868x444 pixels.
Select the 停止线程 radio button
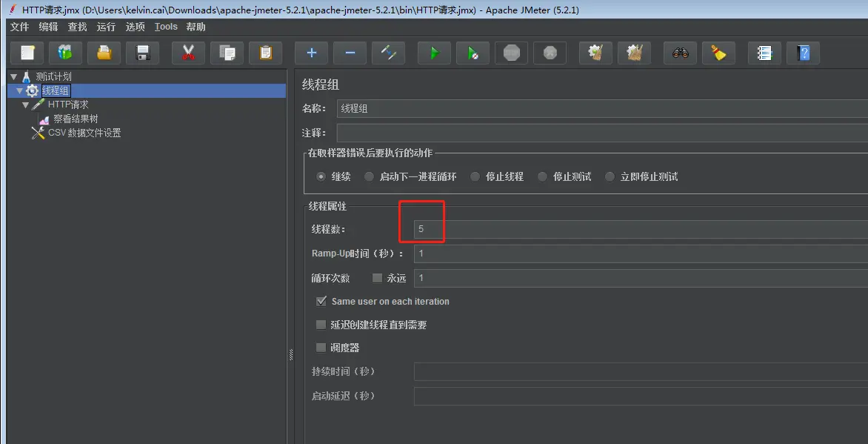pos(475,177)
